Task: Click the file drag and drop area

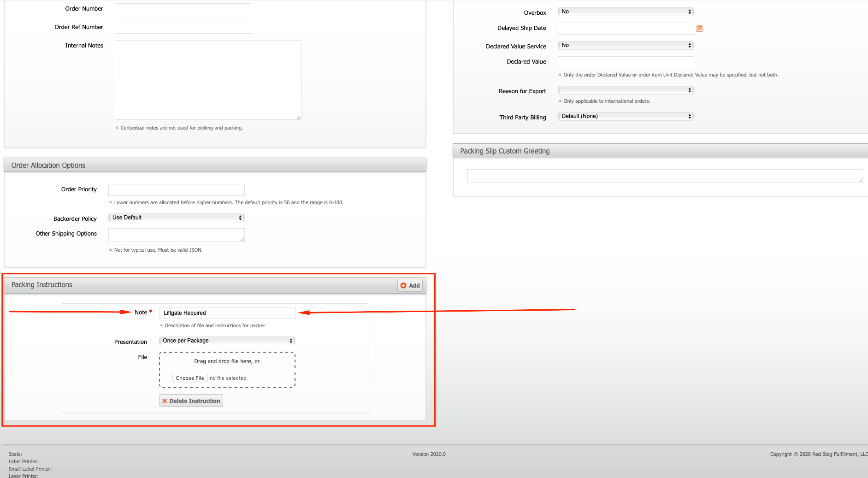Action: click(227, 370)
